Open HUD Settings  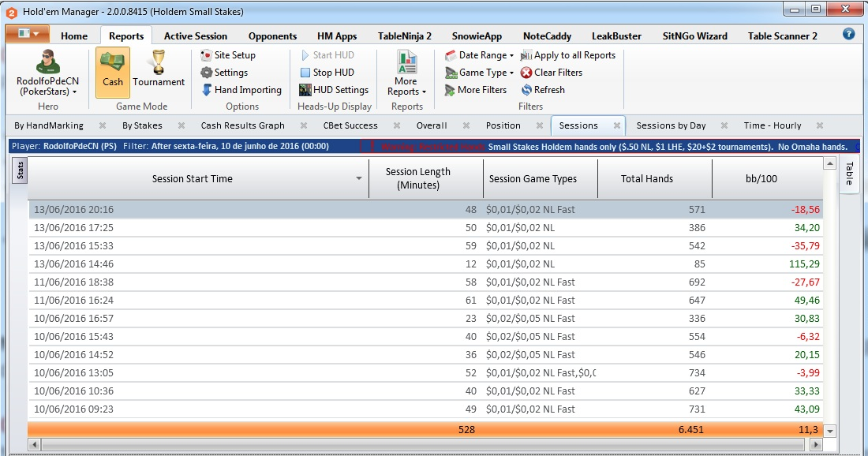pos(334,90)
